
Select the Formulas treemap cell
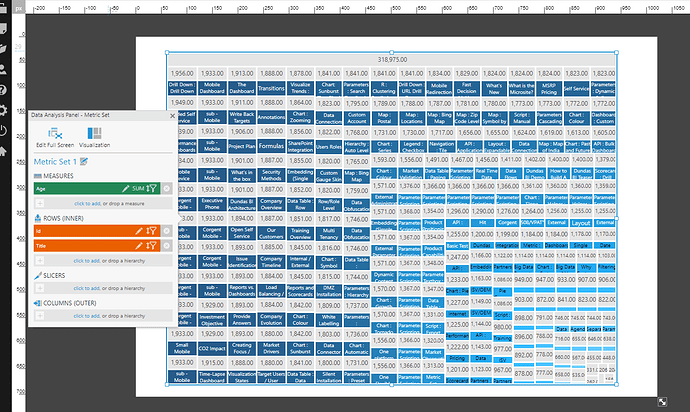(271, 146)
